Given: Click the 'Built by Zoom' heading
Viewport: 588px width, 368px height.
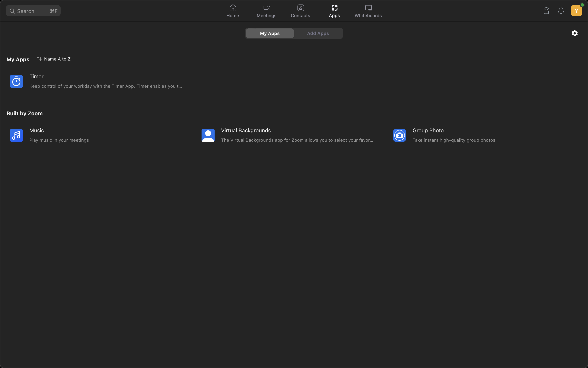Looking at the screenshot, I should point(24,113).
